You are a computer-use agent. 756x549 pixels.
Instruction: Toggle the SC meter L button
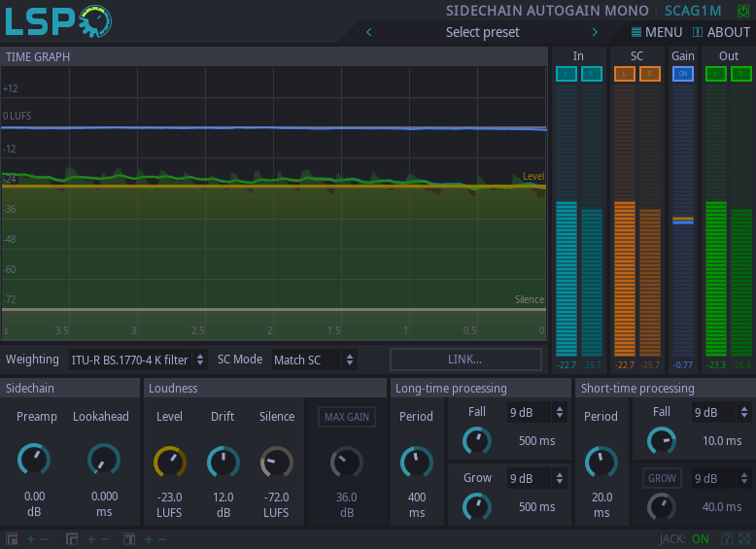[625, 74]
